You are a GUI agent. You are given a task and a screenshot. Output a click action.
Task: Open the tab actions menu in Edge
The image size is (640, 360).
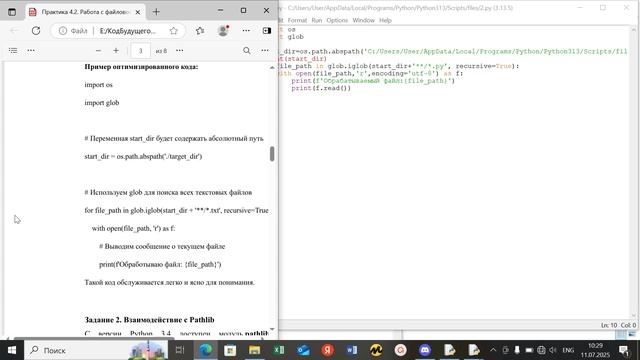(x=12, y=12)
